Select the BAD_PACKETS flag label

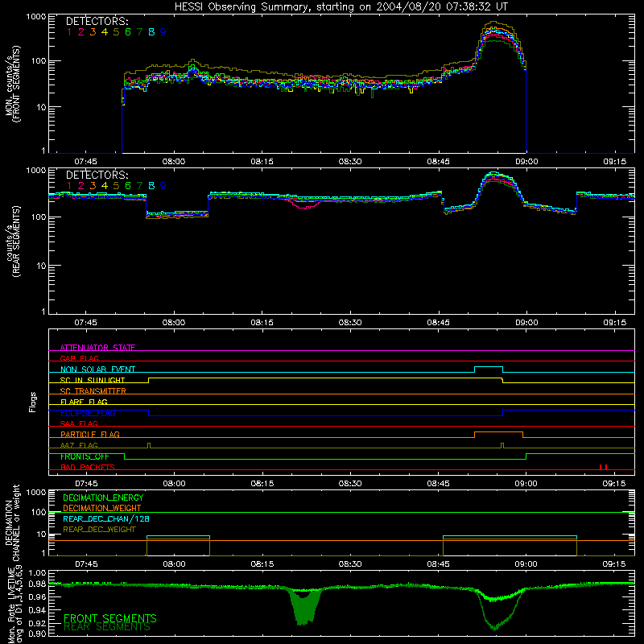click(x=88, y=467)
